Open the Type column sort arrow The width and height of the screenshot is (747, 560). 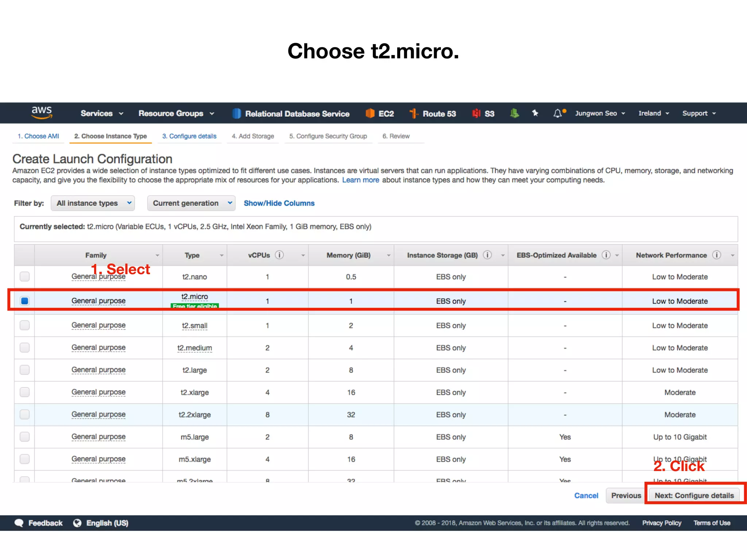[221, 256]
